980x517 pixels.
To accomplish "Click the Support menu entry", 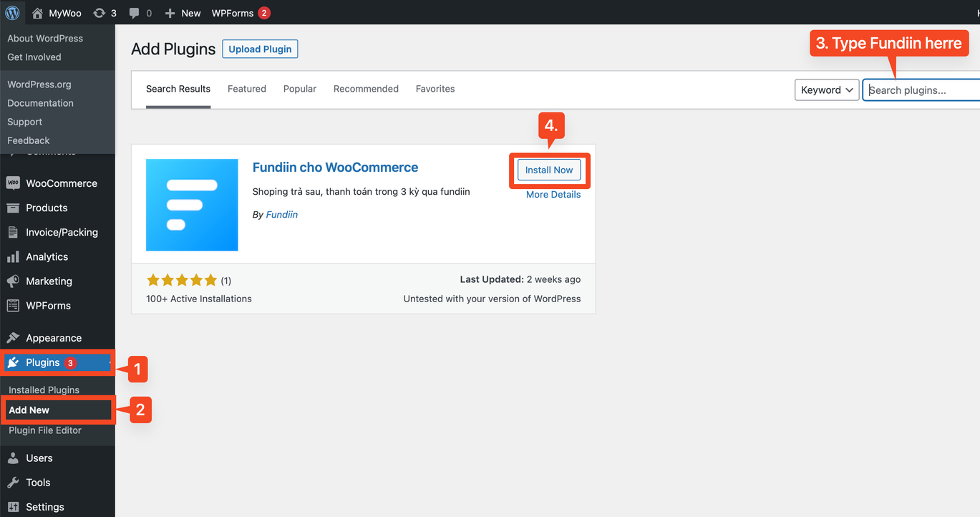I will [x=25, y=122].
